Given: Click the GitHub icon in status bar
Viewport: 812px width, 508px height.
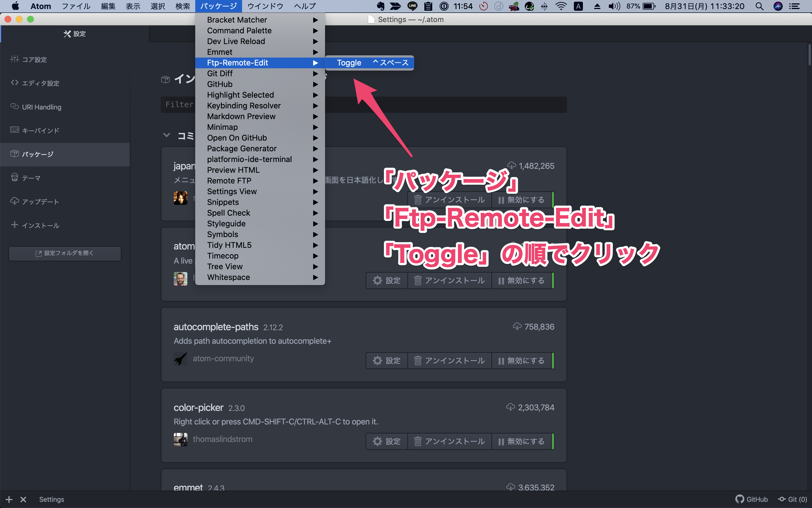Looking at the screenshot, I should (x=739, y=499).
